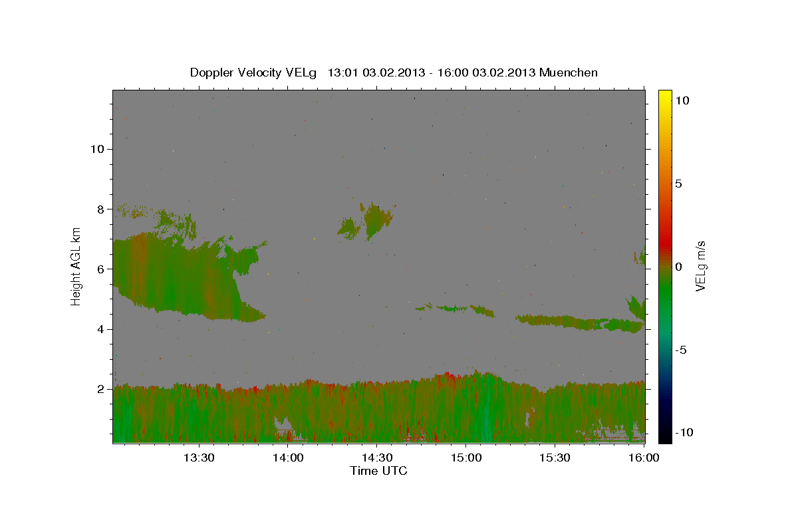The image size is (798, 532).
Task: Click the 14:30 time tick label
Action: (376, 458)
